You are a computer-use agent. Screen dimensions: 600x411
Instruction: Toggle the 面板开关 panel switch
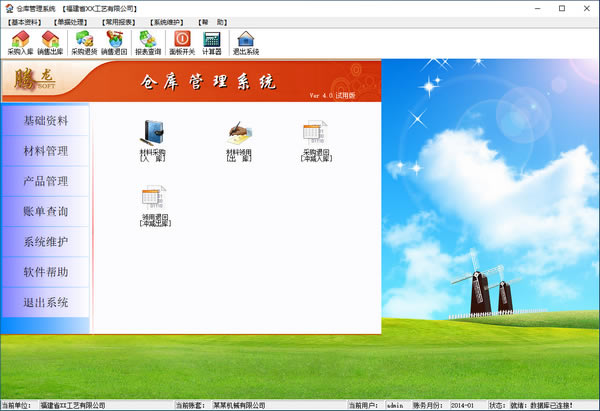coord(181,41)
